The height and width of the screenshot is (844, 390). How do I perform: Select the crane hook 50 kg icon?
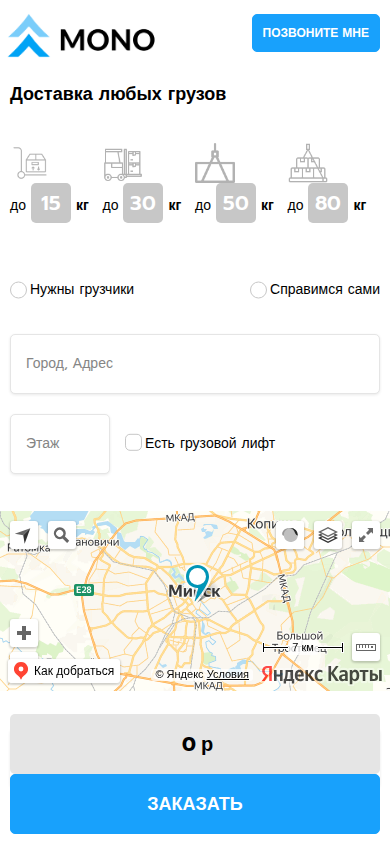click(215, 163)
